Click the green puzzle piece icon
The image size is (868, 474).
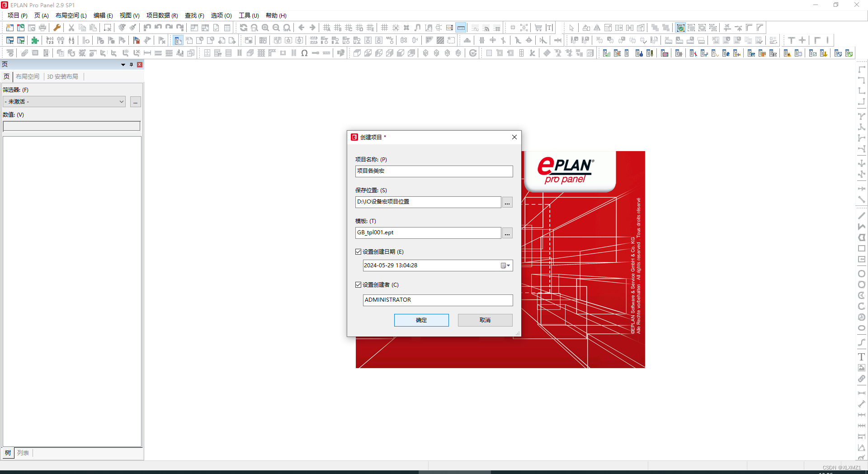coord(35,40)
